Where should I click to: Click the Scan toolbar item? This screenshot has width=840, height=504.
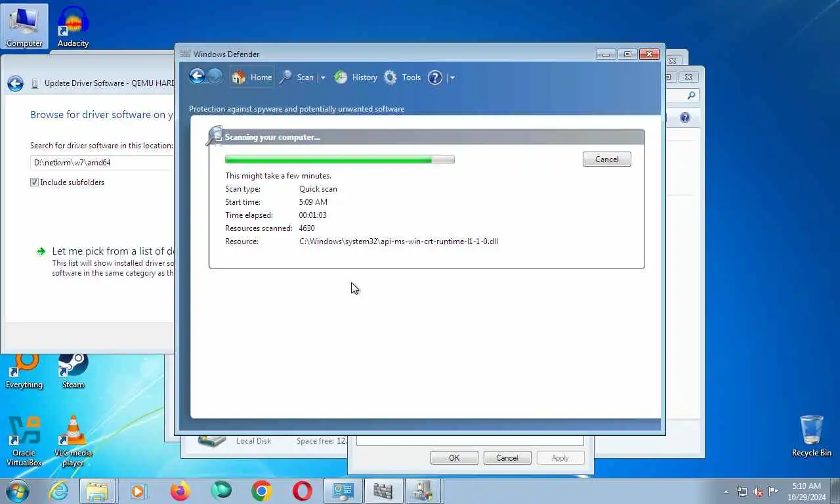[x=297, y=77]
